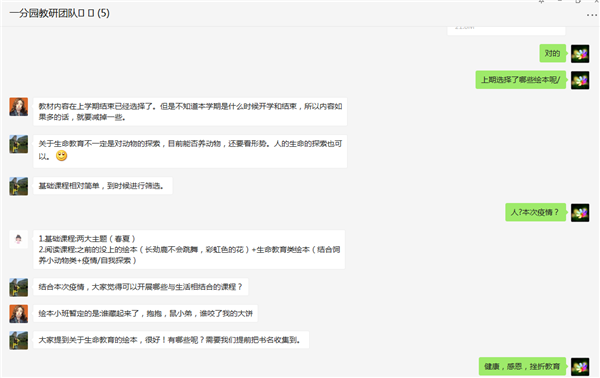Viewport: 600px width, 378px height.
Task: Click landscape avatar beside 结合本次疫情 message
Action: tap(19, 287)
